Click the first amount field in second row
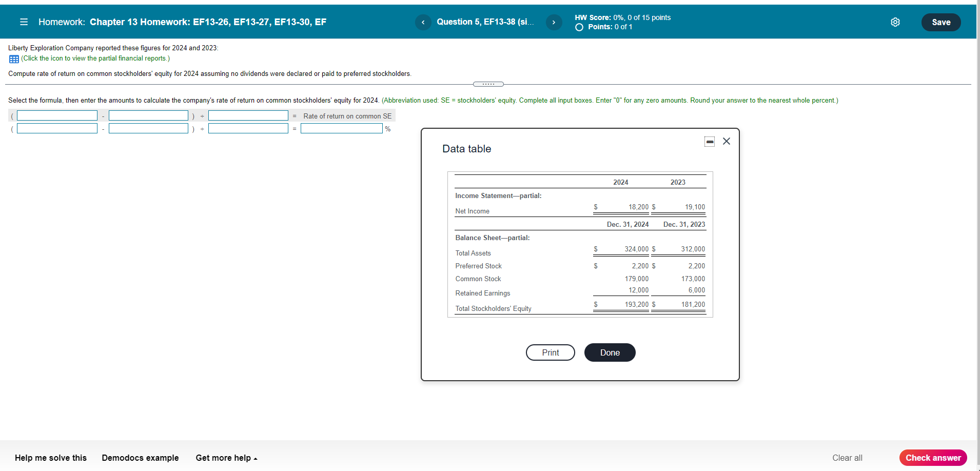The width and height of the screenshot is (980, 471). 57,128
